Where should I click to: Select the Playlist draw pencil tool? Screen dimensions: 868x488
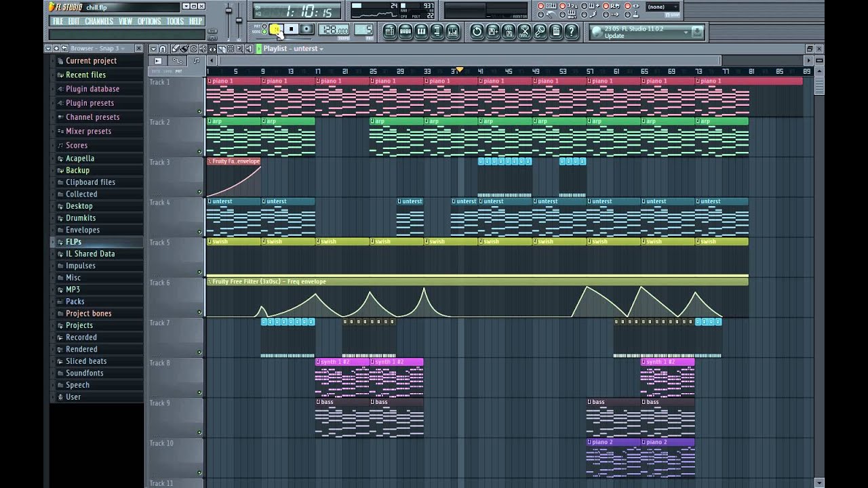[176, 49]
